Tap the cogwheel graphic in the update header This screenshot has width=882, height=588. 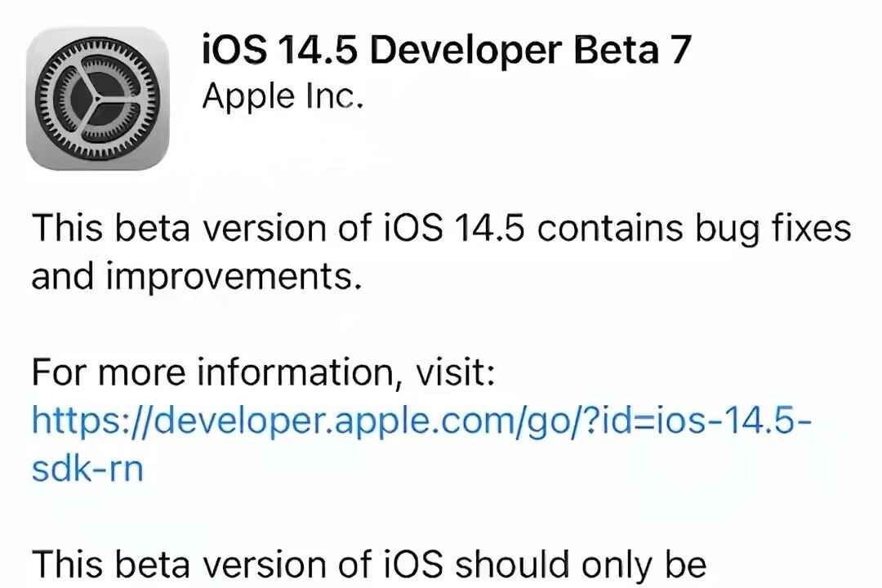98,98
